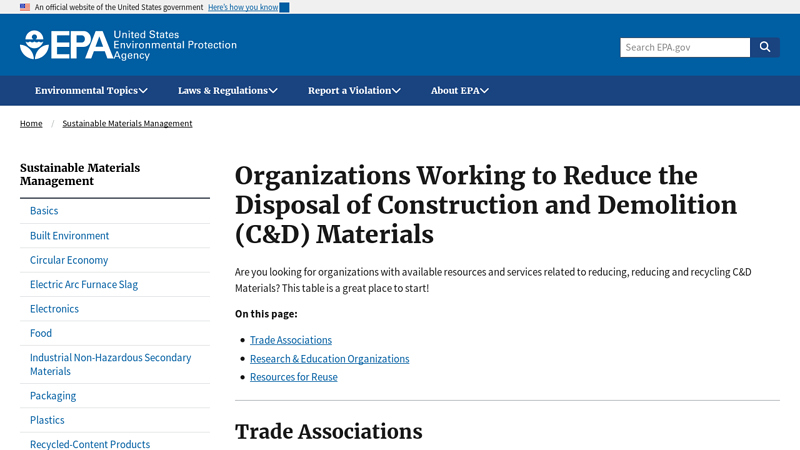This screenshot has width=800, height=450.
Task: Open Sustainable Materials Management breadcrumb link
Action: (x=127, y=123)
